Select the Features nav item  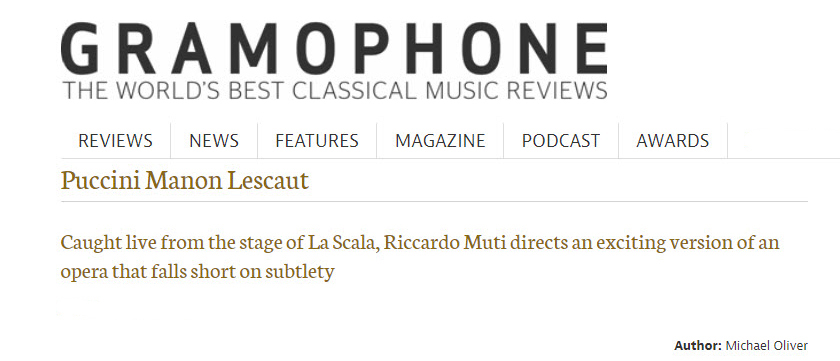click(317, 141)
